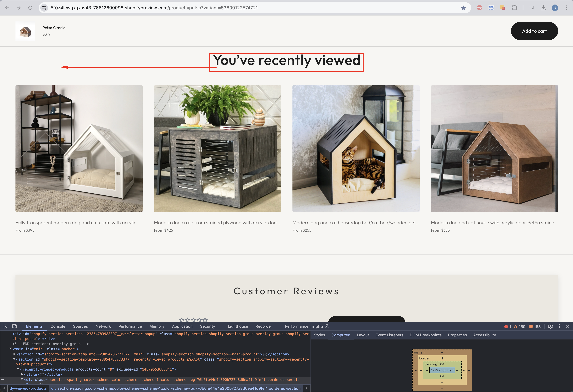Click the red error count indicator
The width and height of the screenshot is (573, 392).
[x=508, y=326]
